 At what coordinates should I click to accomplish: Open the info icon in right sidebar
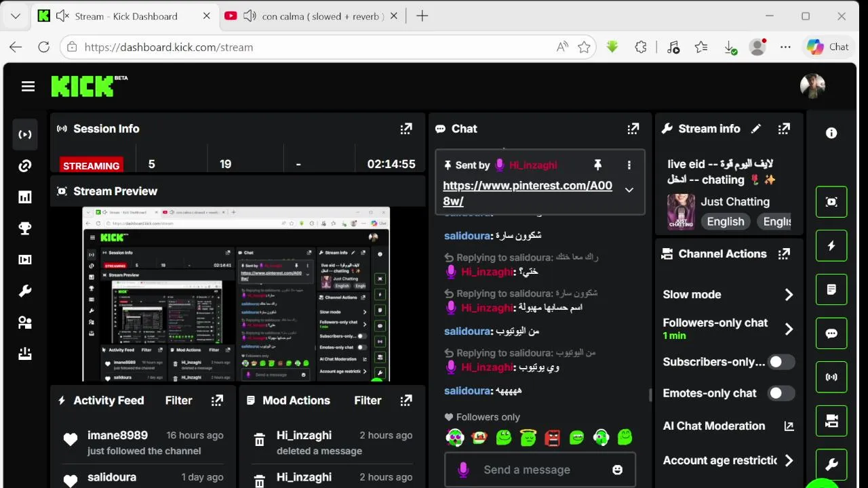click(x=831, y=134)
